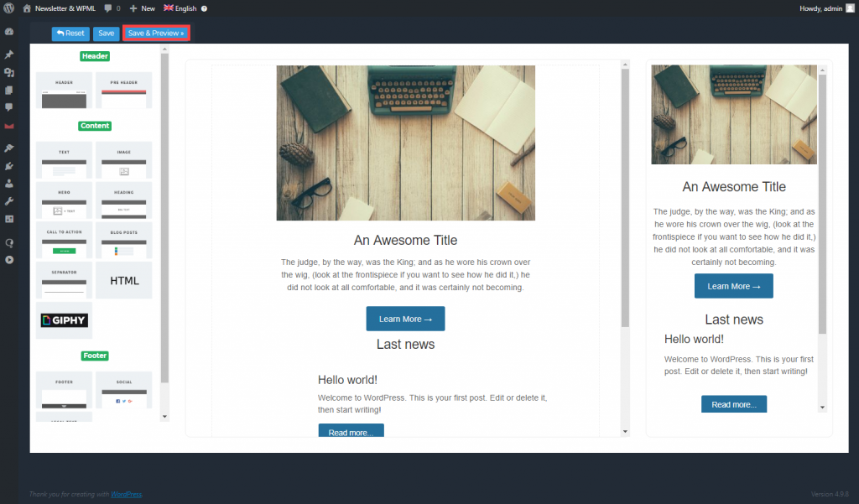Add the Image content block

(124, 160)
